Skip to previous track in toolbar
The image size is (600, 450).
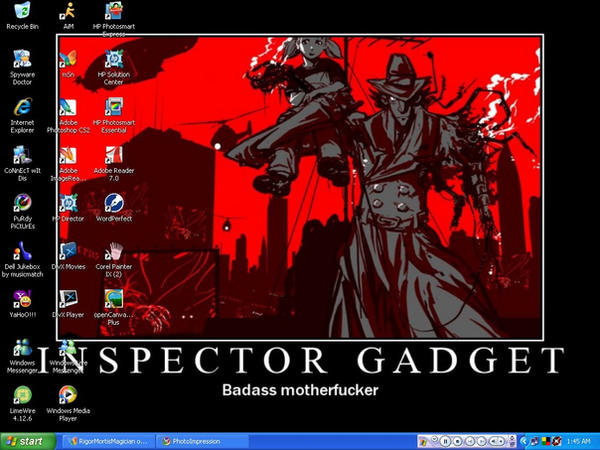click(470, 441)
